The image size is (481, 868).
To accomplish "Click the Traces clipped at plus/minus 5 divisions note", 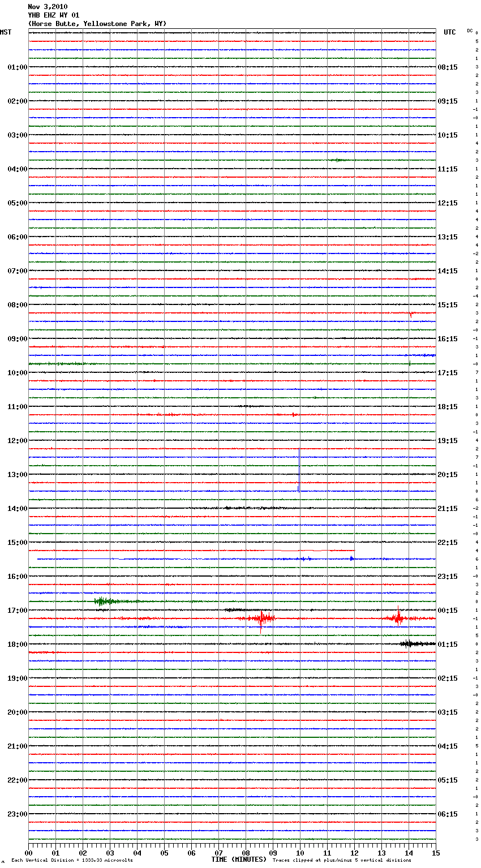I will tap(342, 860).
